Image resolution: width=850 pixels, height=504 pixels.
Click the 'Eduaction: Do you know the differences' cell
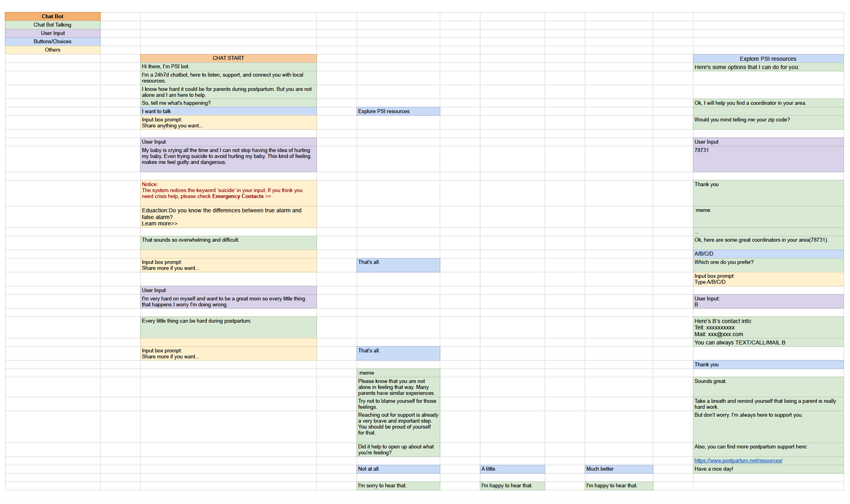[229, 217]
